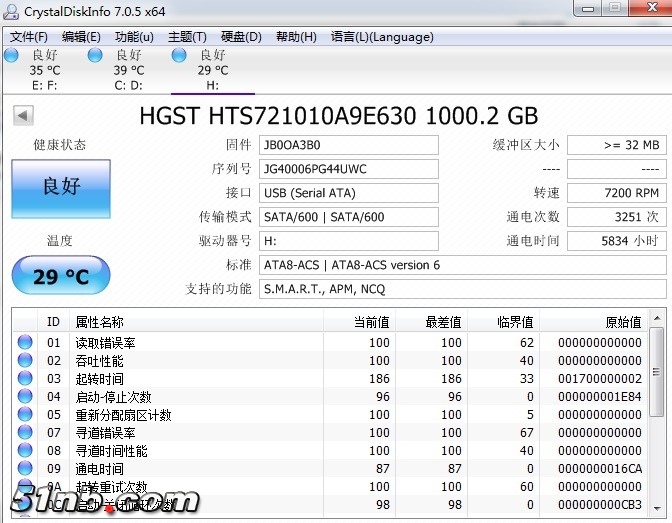This screenshot has height=523, width=672.
Task: Open the 功能(u) menu
Action: tap(134, 37)
